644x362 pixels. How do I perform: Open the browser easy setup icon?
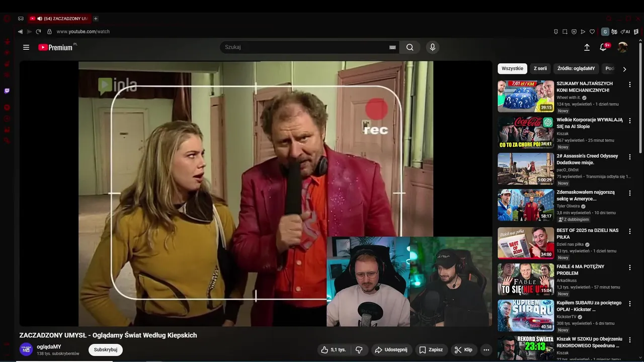tap(636, 32)
